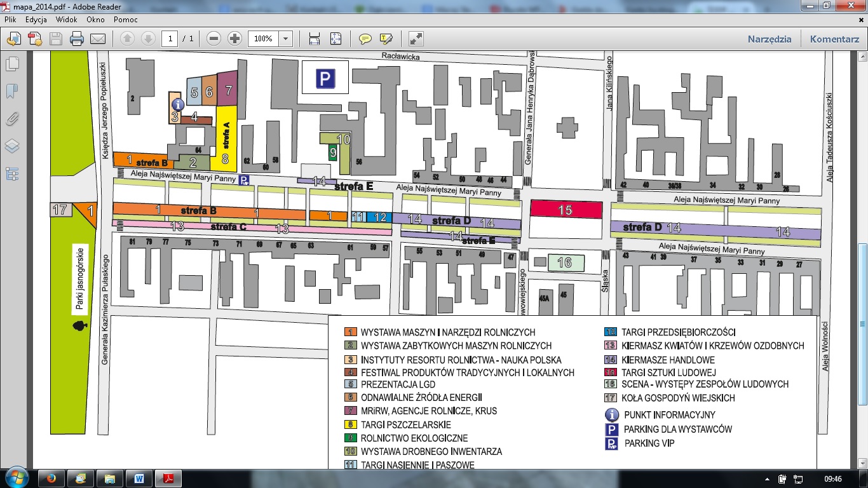Click the page number input field
The height and width of the screenshot is (488, 868).
click(x=170, y=39)
